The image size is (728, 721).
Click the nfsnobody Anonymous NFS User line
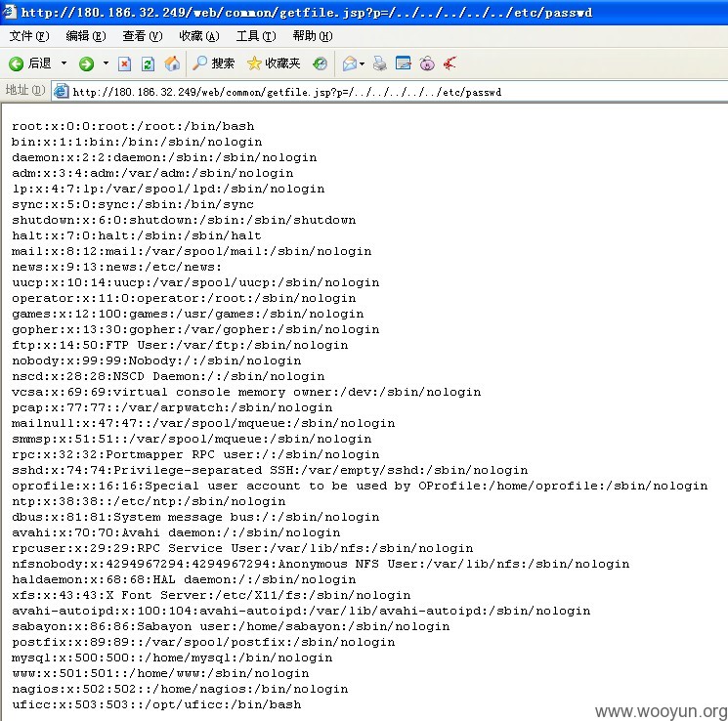tap(321, 564)
